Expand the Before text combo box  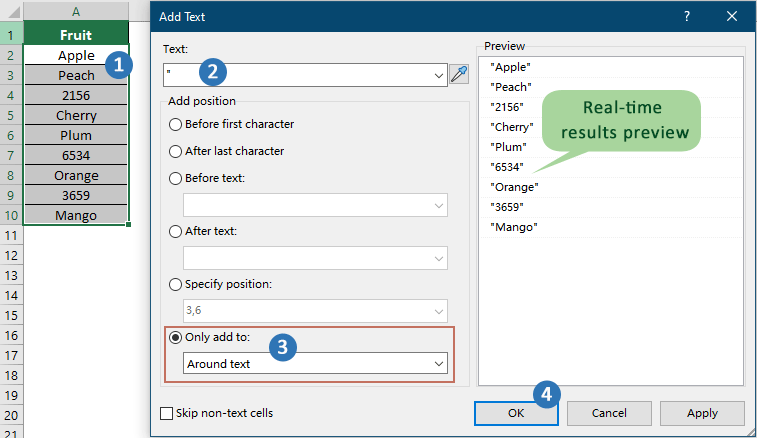[x=438, y=205]
